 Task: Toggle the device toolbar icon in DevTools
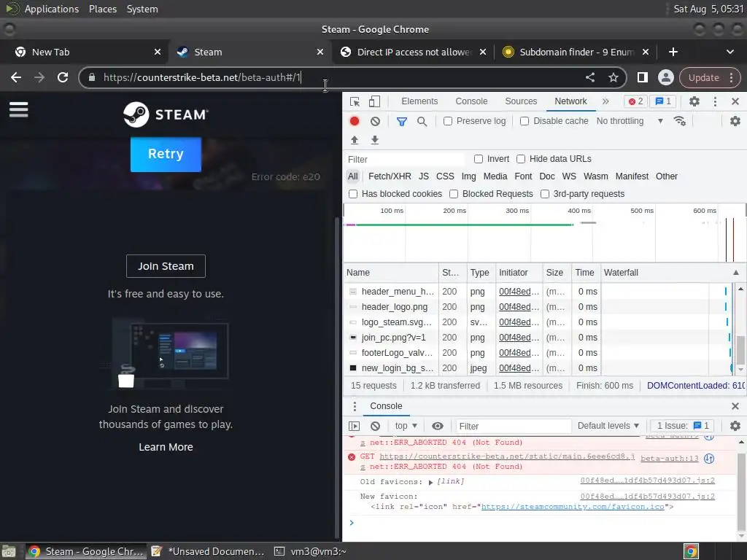pos(374,101)
